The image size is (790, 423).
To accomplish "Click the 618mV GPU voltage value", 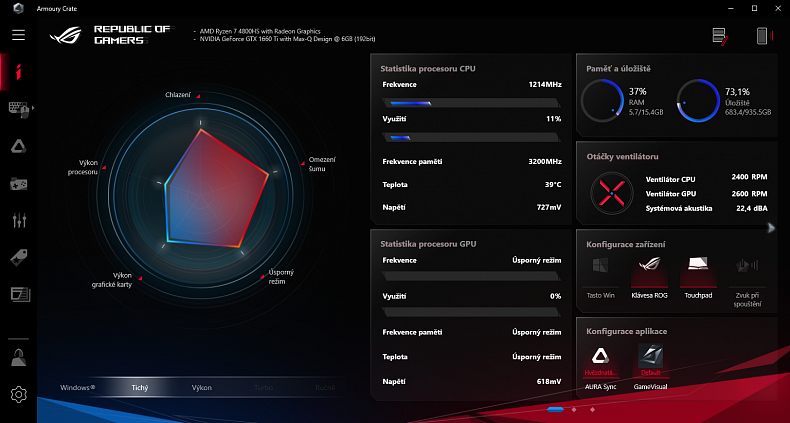I will [x=549, y=381].
